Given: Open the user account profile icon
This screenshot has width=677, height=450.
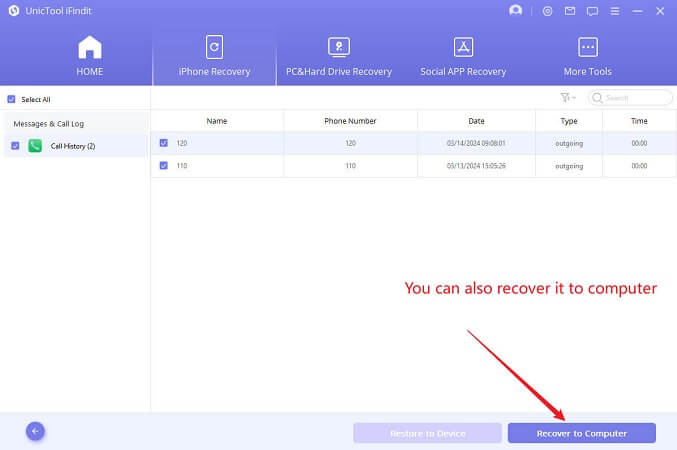Looking at the screenshot, I should point(516,11).
